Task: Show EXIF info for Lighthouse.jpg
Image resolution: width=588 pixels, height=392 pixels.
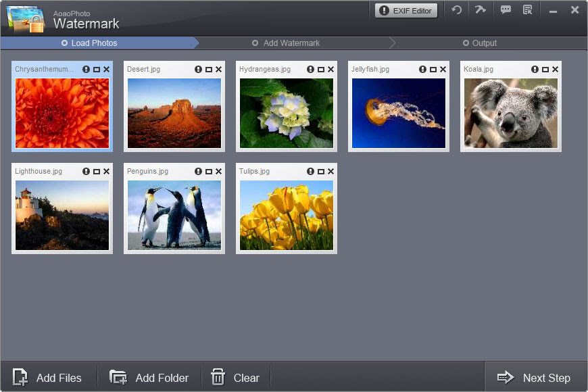Action: pos(87,172)
